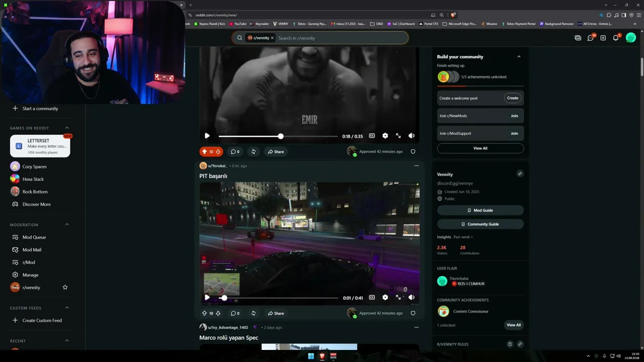The width and height of the screenshot is (644, 362).
Task: Play the PIT başarılı video
Action: (207, 297)
